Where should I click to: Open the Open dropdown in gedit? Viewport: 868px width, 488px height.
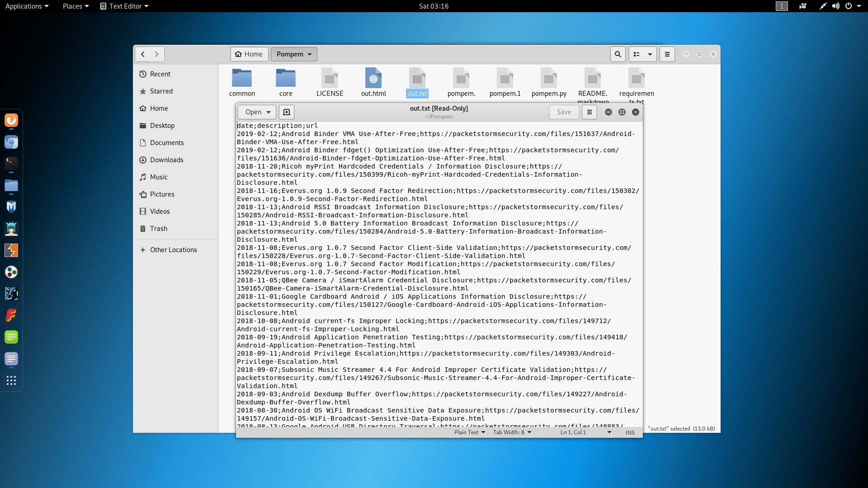point(256,112)
